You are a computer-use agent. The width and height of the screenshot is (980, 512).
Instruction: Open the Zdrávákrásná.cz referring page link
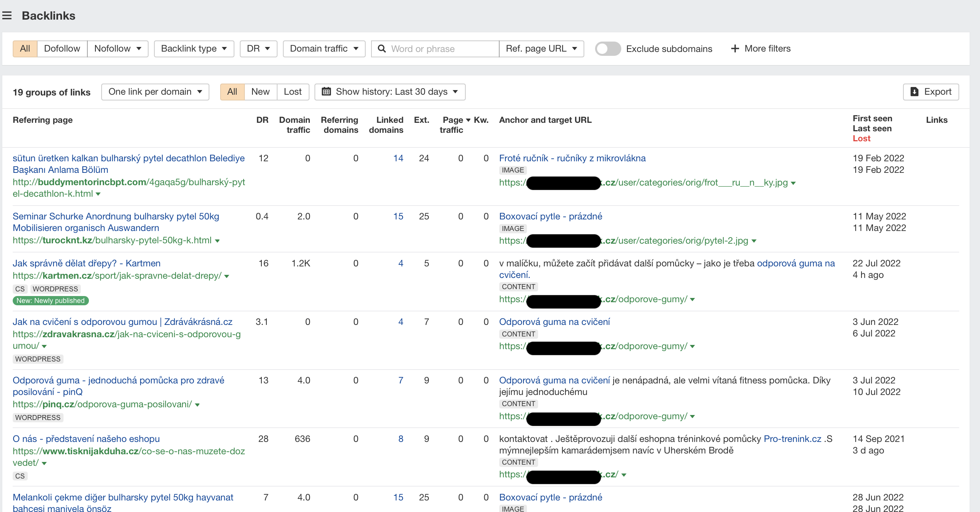point(122,322)
